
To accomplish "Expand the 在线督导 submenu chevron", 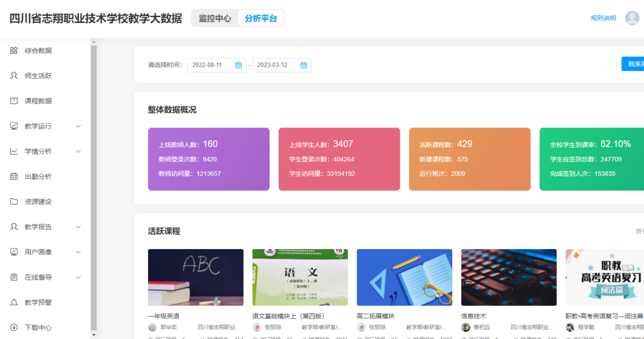I will pos(78,277).
